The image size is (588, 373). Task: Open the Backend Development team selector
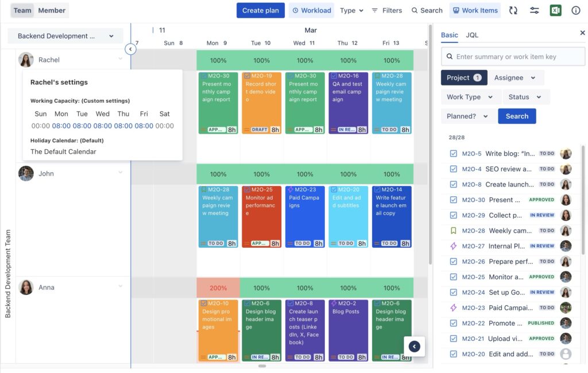click(x=64, y=36)
